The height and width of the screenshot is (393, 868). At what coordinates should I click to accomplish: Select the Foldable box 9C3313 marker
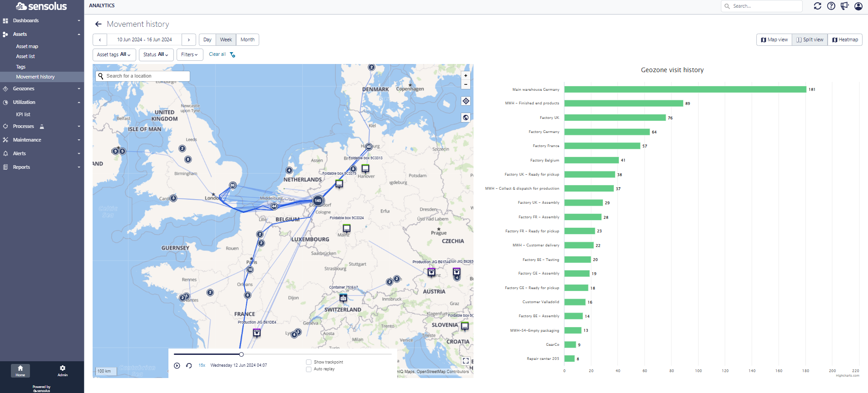click(x=365, y=168)
